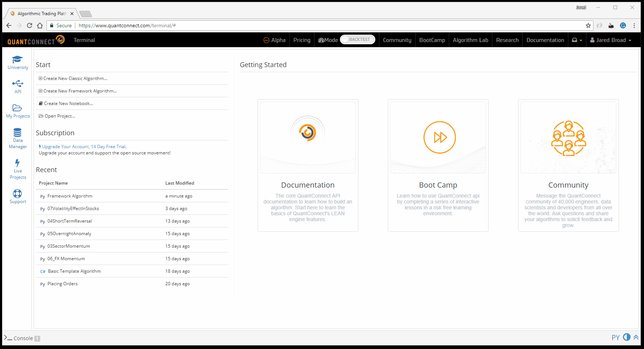The image size is (644, 349).
Task: Create New Notebook
Action: click(x=66, y=104)
